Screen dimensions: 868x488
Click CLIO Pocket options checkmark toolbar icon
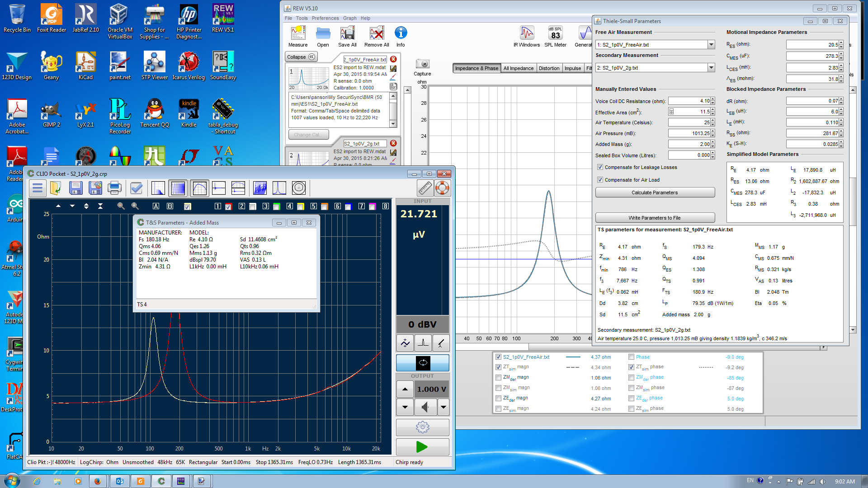coord(136,188)
